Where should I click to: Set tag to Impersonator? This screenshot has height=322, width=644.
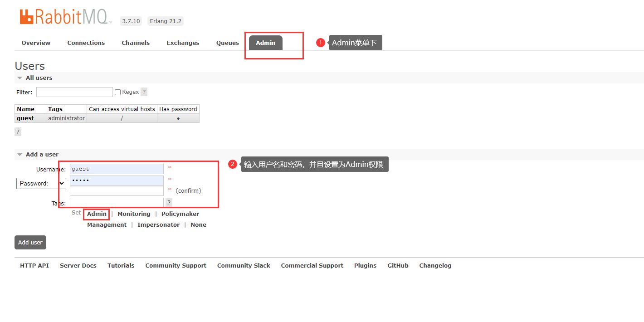(x=158, y=225)
